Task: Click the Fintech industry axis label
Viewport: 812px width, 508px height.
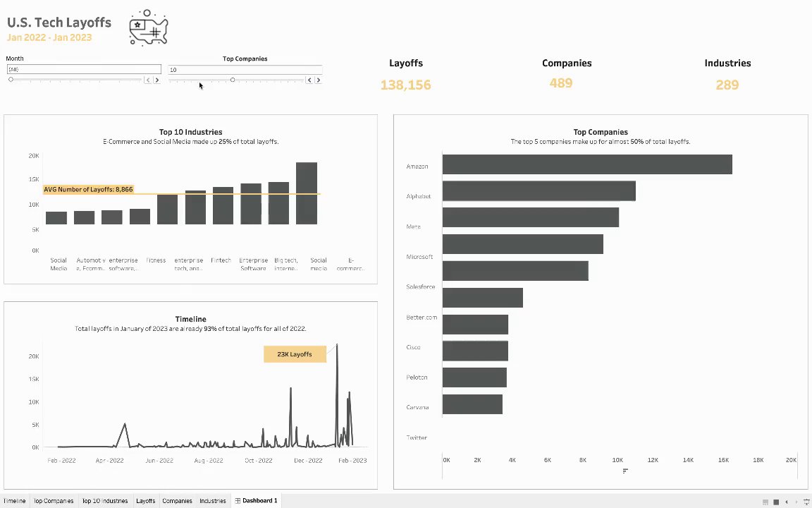Action: click(x=221, y=260)
